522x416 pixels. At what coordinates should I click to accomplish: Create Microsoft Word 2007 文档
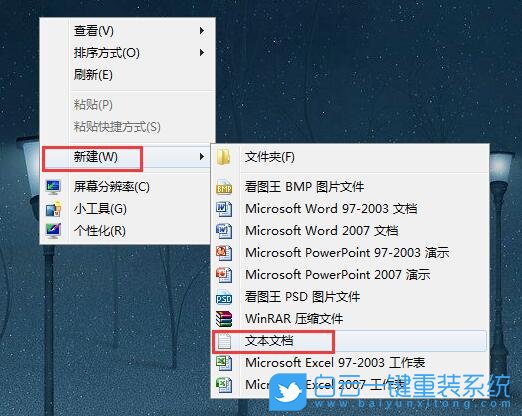(350, 231)
